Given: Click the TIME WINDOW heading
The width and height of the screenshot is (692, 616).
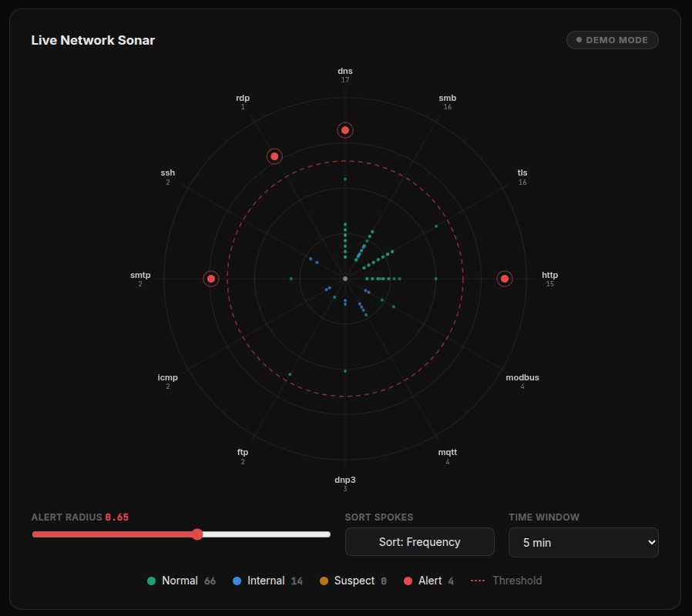Looking at the screenshot, I should [544, 517].
